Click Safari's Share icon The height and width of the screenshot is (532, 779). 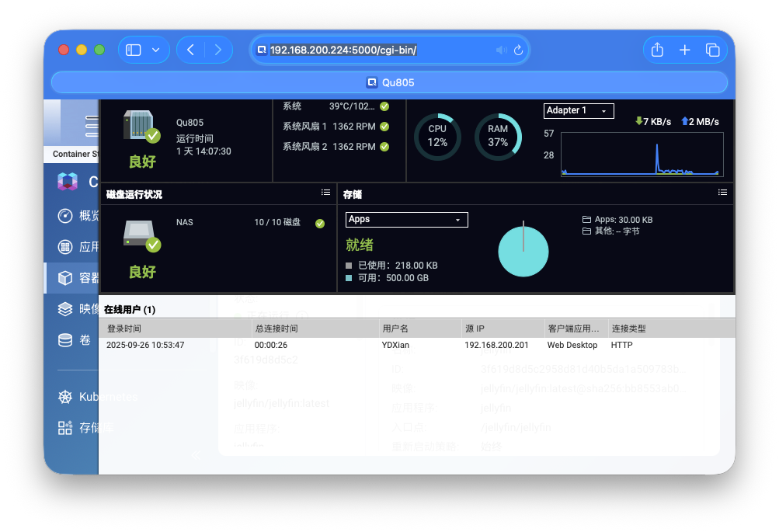657,50
